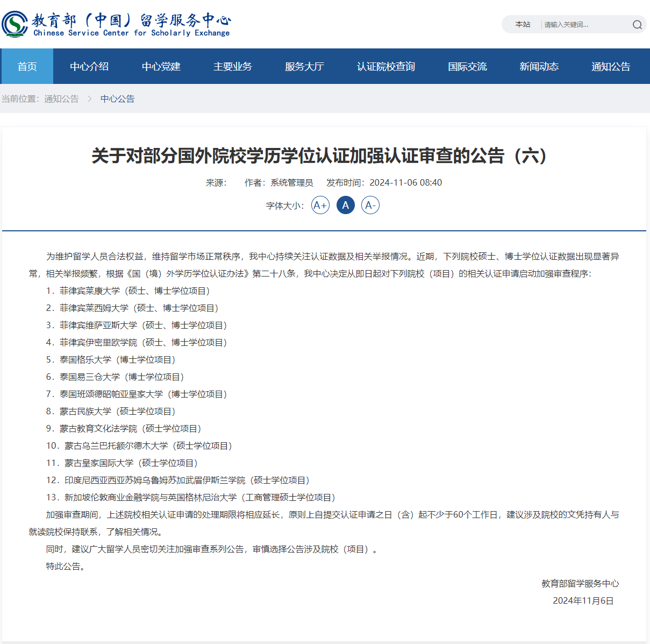The width and height of the screenshot is (650, 644).
Task: Click 通知公告 breadcrumb link
Action: point(61,99)
